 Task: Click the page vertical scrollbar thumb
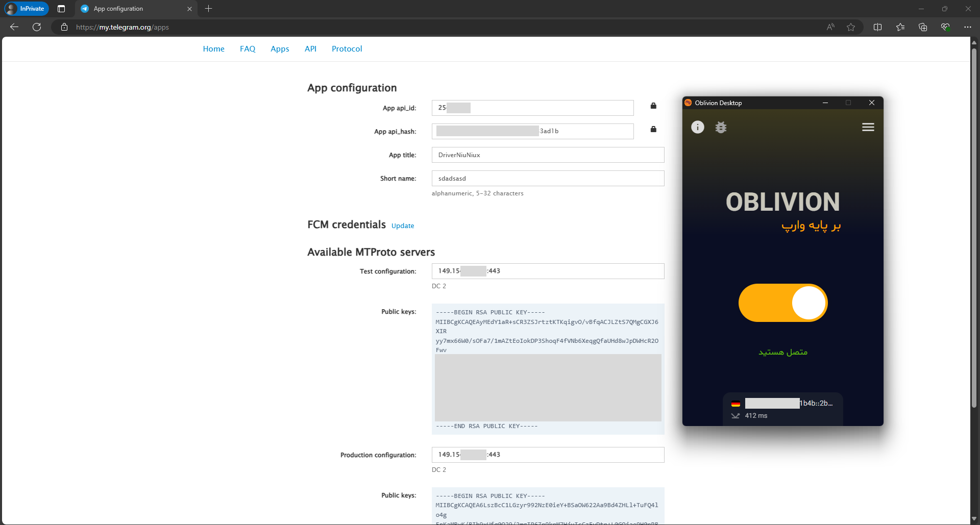point(974,228)
